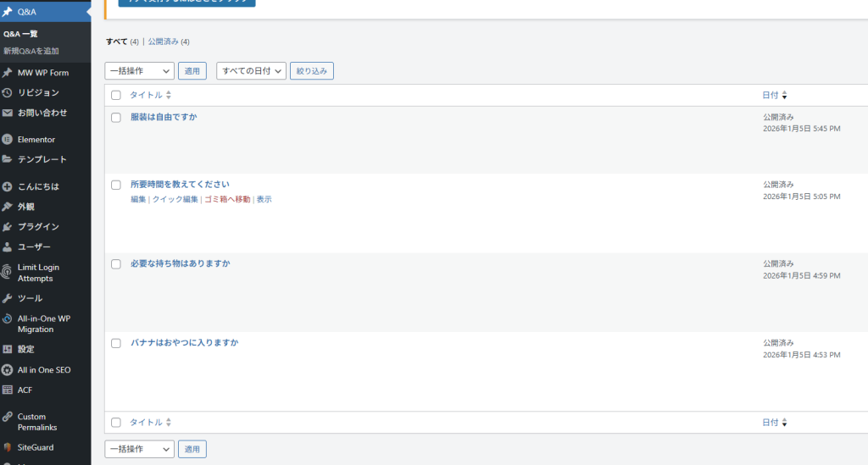Toggle the select-all checkbox in table header

116,96
